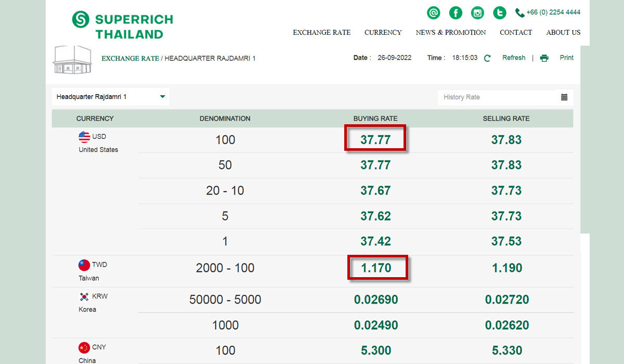Select the CNY buying rate 5.300
624x364 pixels.
(376, 351)
